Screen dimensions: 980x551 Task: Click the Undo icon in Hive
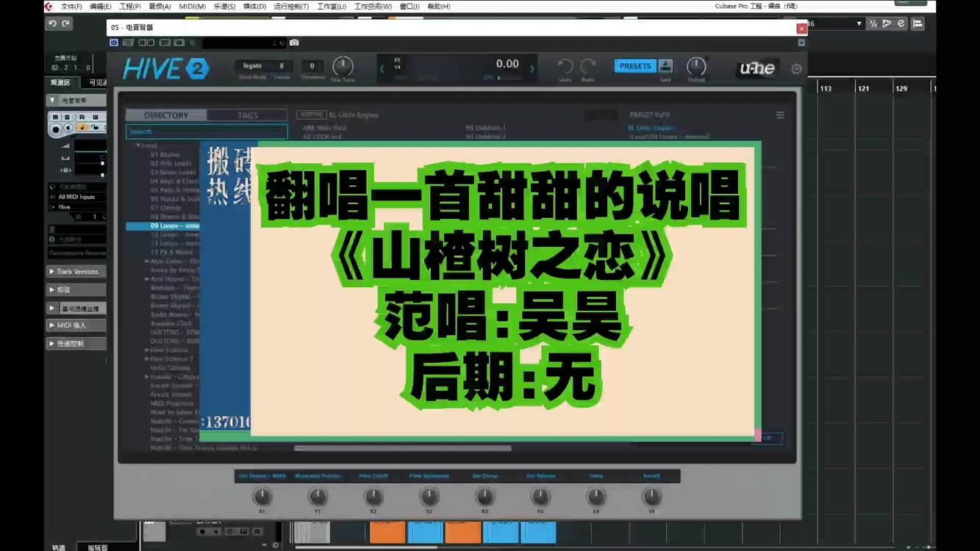tap(565, 65)
